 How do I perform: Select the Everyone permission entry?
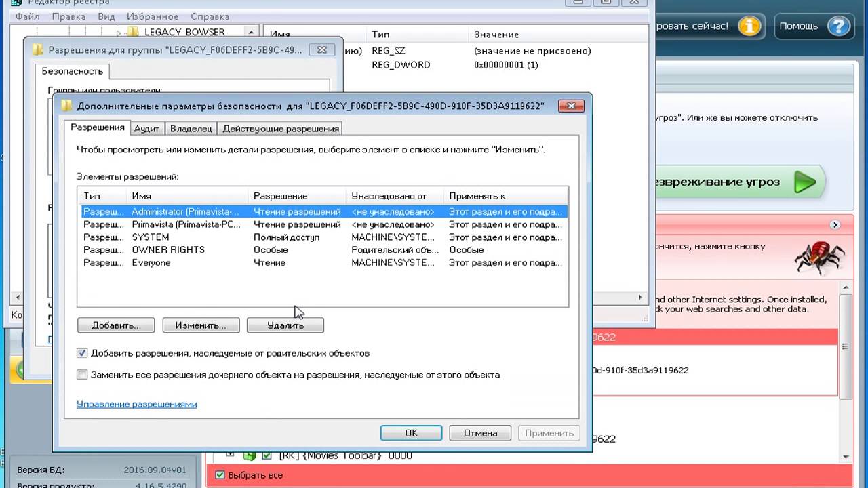(x=323, y=263)
